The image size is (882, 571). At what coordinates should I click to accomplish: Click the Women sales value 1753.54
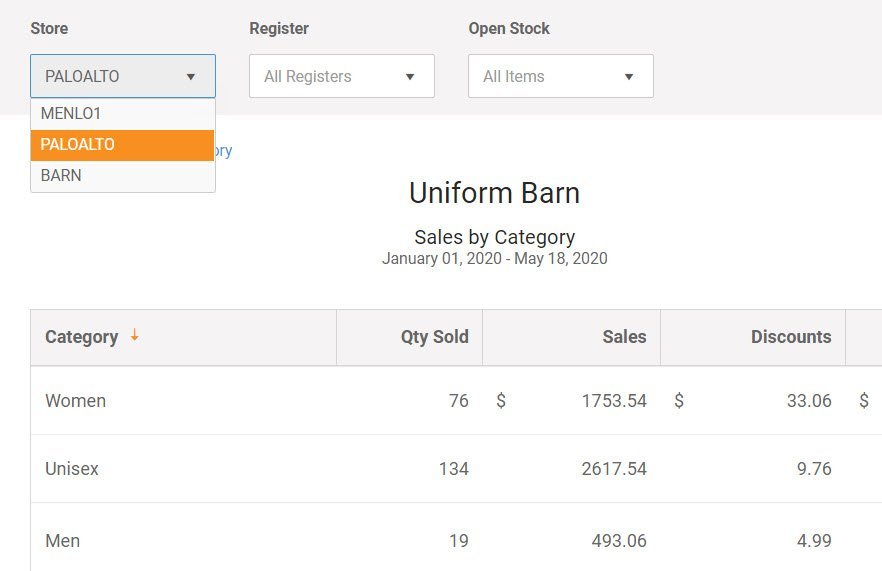pos(614,401)
